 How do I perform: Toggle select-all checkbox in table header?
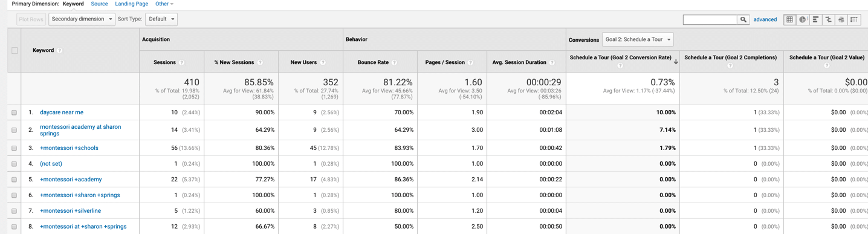coord(15,51)
